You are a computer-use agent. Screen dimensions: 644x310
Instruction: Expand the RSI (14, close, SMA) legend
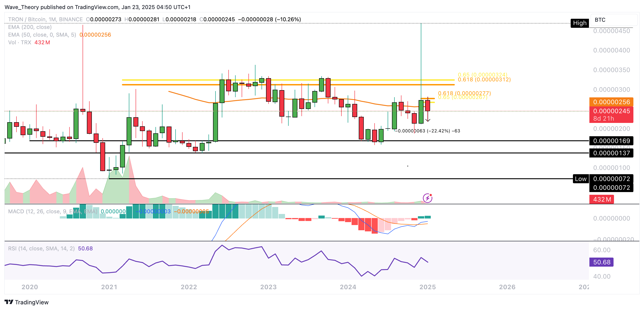click(41, 248)
